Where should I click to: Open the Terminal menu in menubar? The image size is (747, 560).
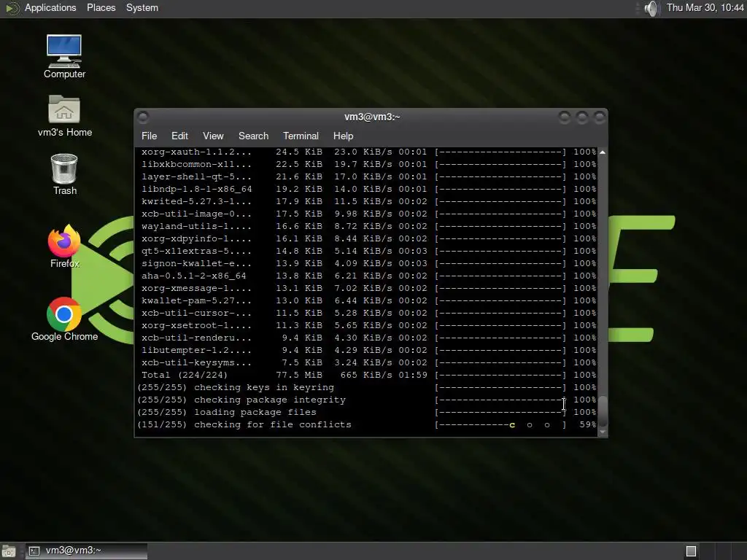pyautogui.click(x=301, y=136)
